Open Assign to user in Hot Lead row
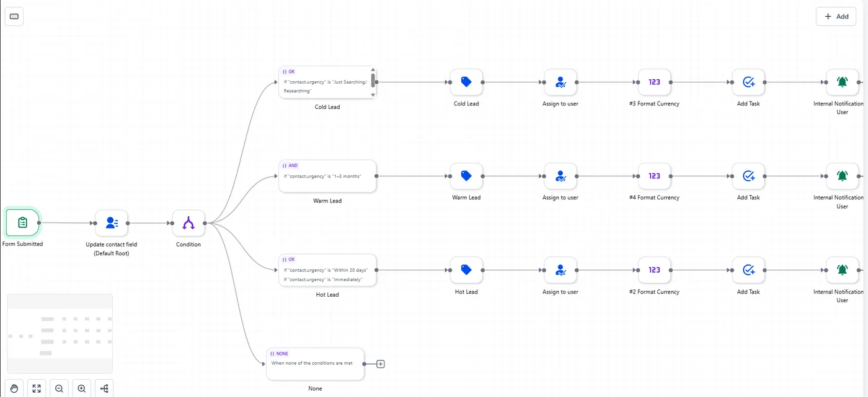The width and height of the screenshot is (868, 397). tap(560, 270)
